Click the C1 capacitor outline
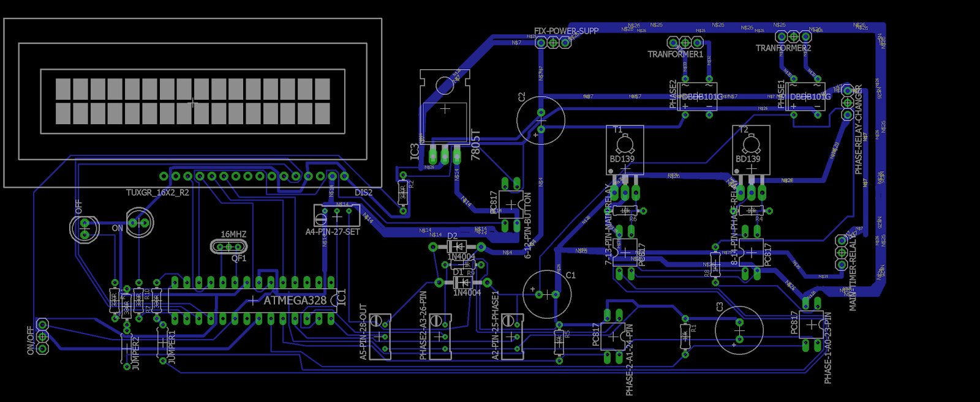 [x=547, y=294]
